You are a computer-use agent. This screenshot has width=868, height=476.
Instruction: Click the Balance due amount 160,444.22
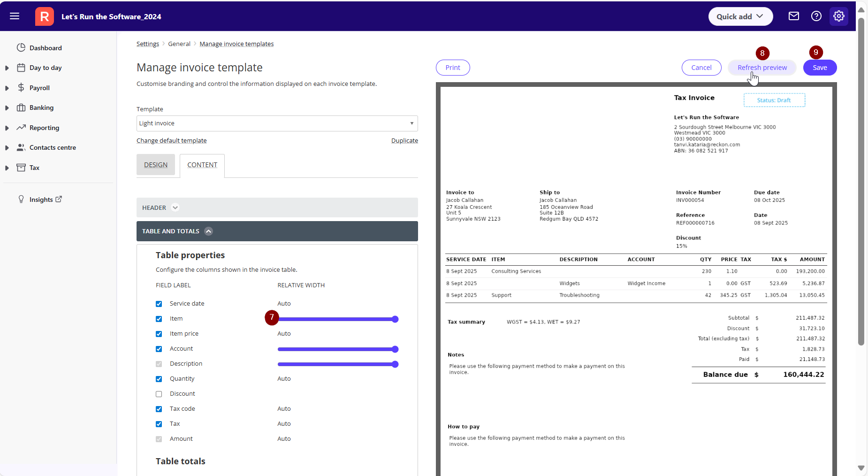pyautogui.click(x=803, y=375)
